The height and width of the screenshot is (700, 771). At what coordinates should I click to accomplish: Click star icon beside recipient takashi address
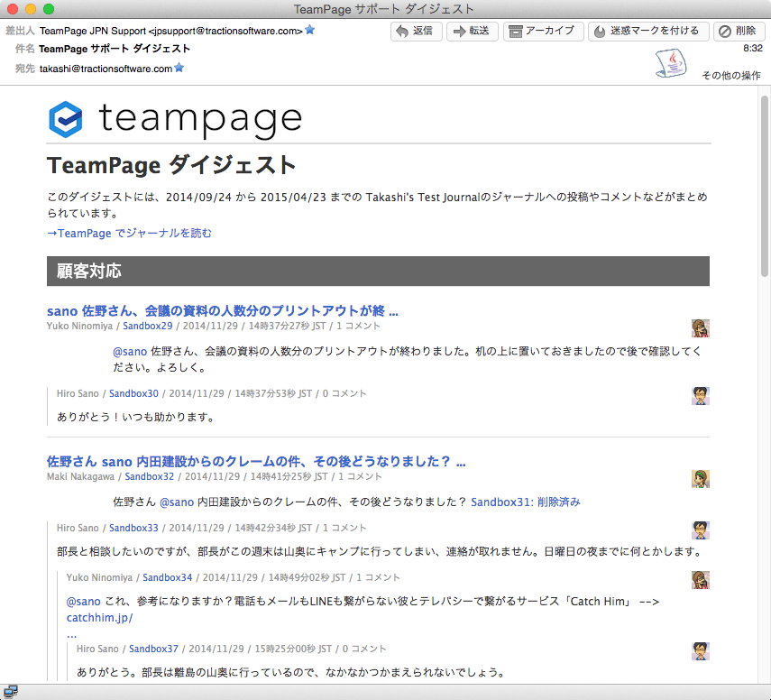coord(179,68)
